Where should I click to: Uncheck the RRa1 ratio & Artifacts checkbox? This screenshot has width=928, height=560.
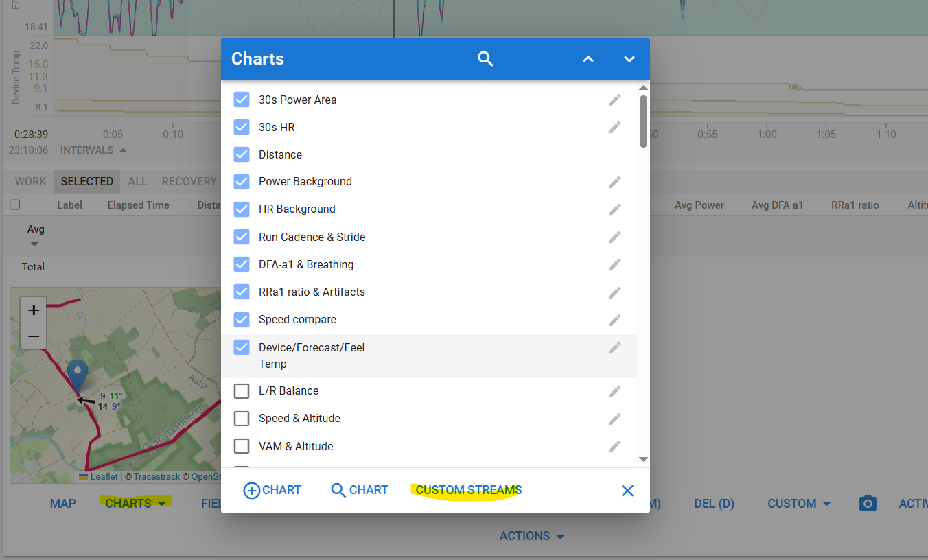(242, 292)
